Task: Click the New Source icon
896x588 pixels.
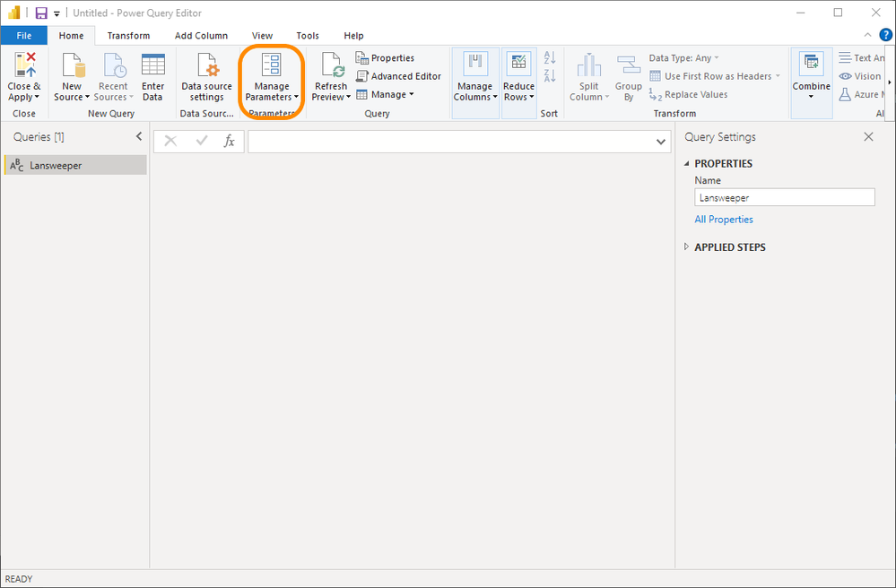Action: click(72, 65)
